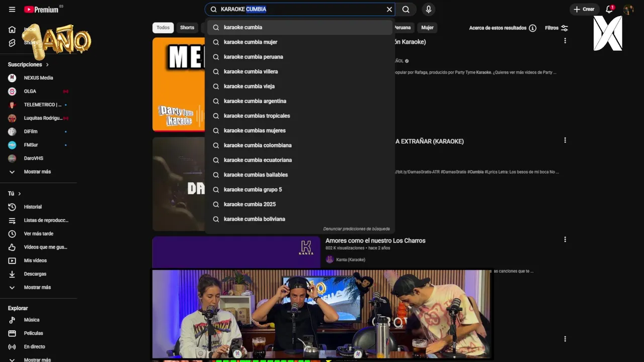This screenshot has height=362, width=644.
Task: Open the notifications bell
Action: pyautogui.click(x=609, y=9)
